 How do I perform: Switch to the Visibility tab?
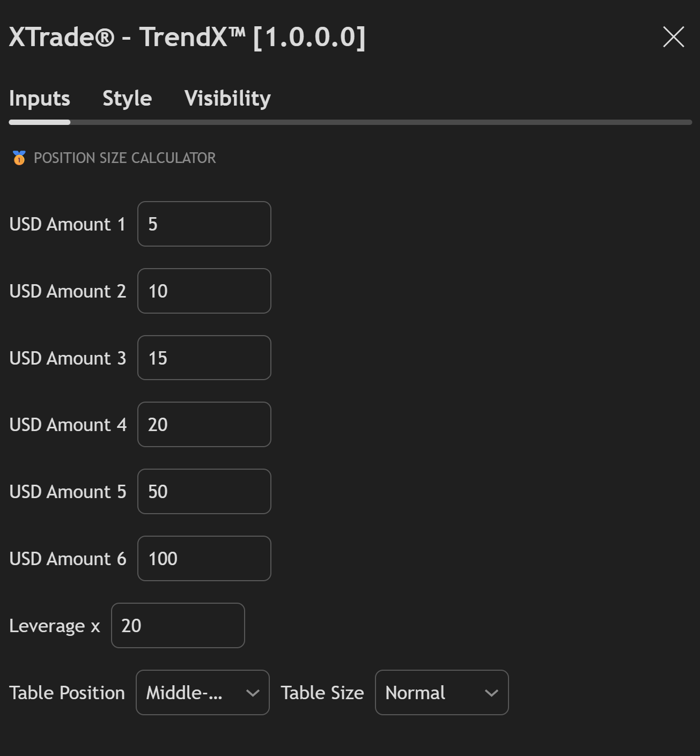pos(227,98)
